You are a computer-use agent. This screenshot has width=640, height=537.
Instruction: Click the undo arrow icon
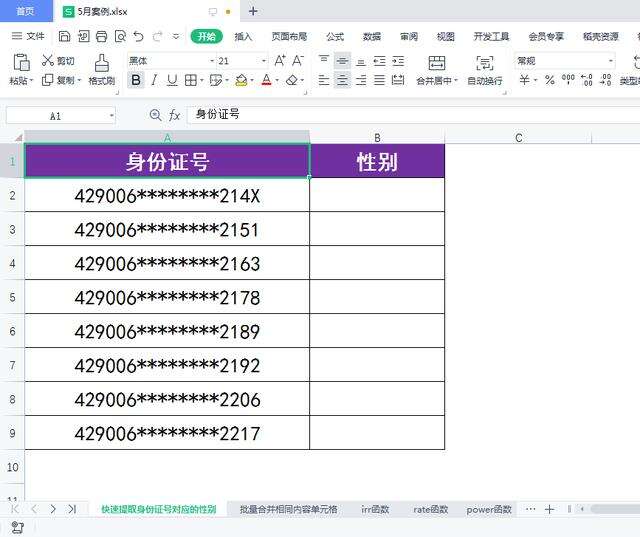point(138,36)
